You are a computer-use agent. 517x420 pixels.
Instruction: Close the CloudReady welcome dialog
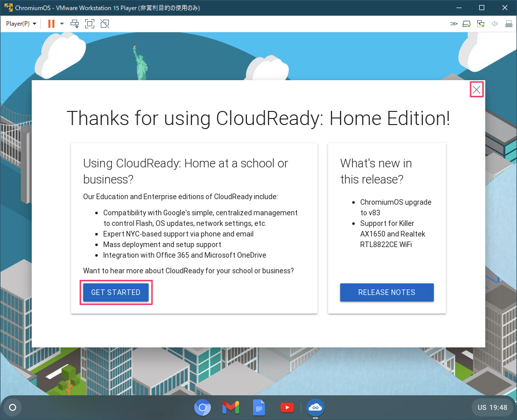click(477, 89)
